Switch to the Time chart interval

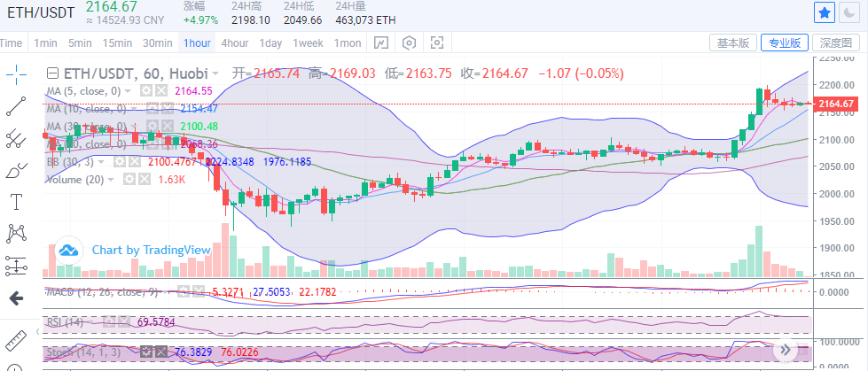click(11, 43)
